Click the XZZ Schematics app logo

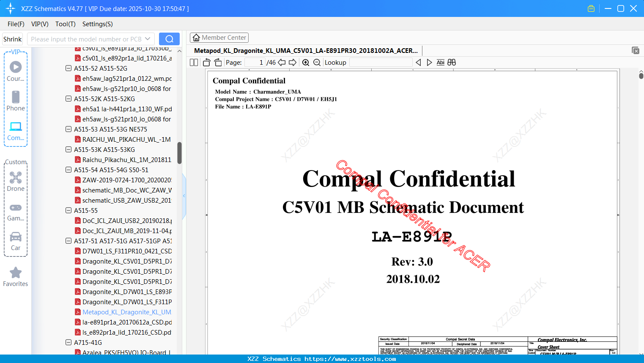click(11, 8)
